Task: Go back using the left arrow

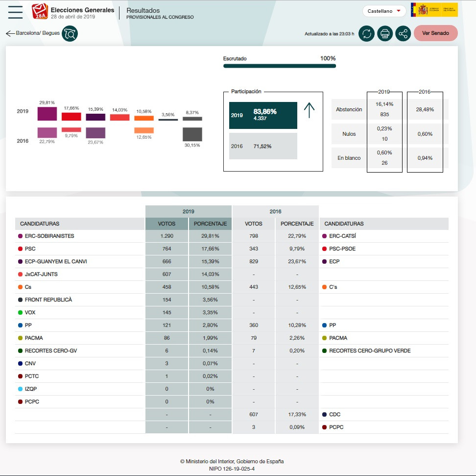Action: (x=10, y=33)
